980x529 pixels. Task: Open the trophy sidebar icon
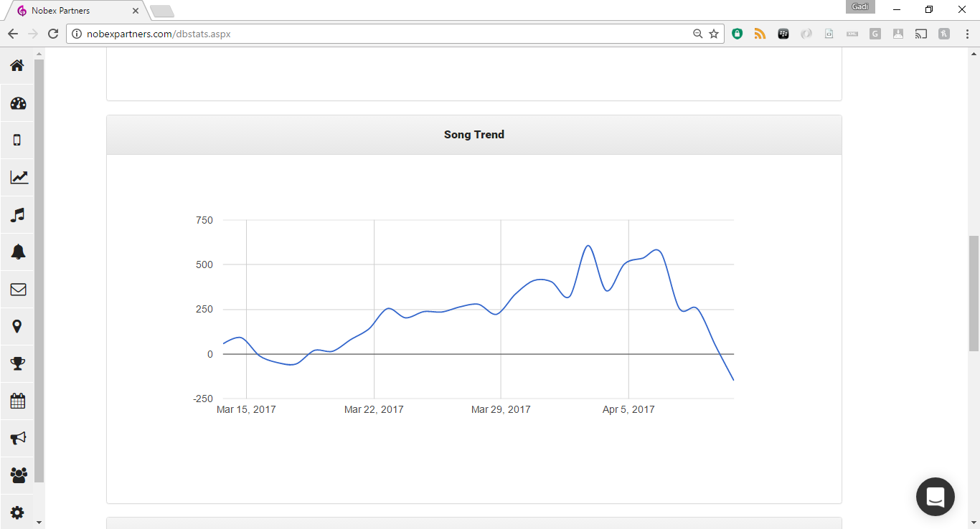[x=18, y=363]
